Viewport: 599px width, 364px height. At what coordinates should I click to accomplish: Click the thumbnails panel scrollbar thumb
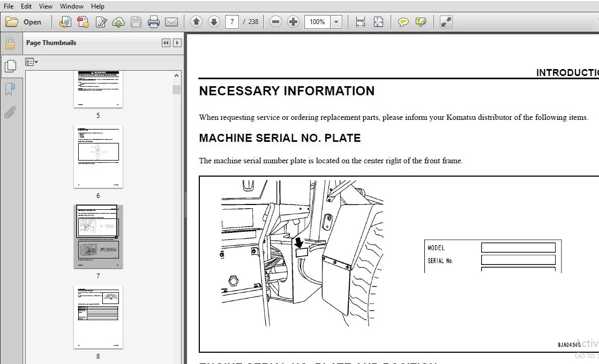point(176,90)
